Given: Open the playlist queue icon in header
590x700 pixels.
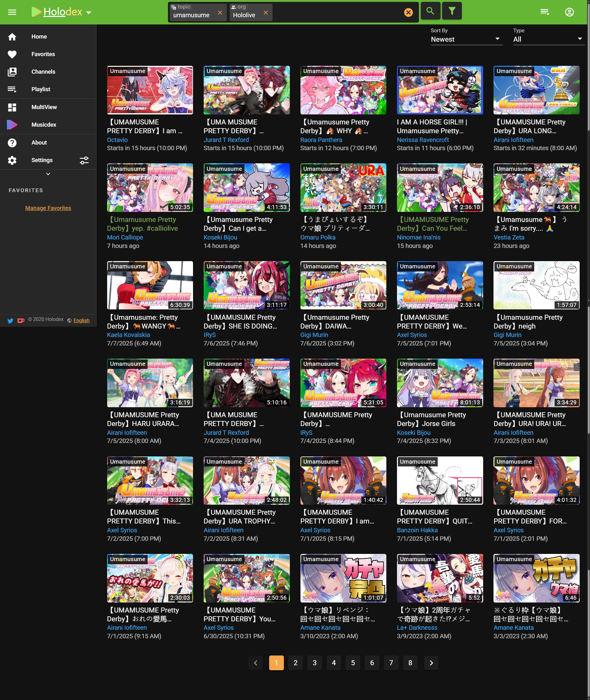Looking at the screenshot, I should pos(545,12).
